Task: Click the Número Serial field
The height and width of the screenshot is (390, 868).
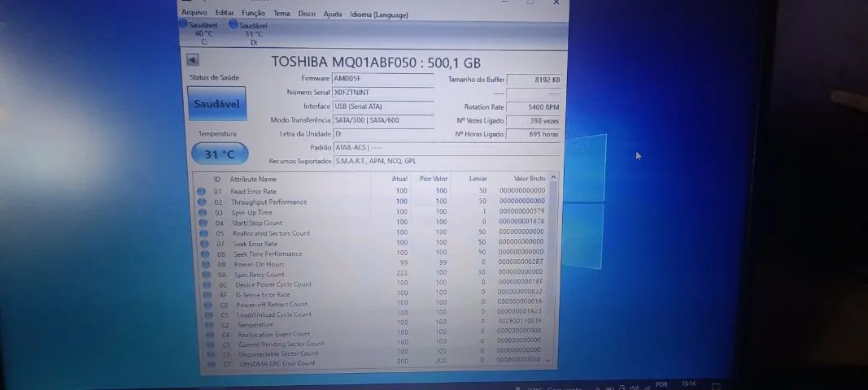Action: [x=383, y=93]
